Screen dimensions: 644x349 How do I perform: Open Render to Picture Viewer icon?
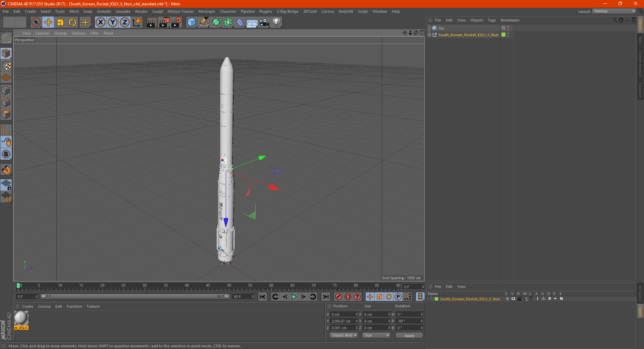click(164, 22)
